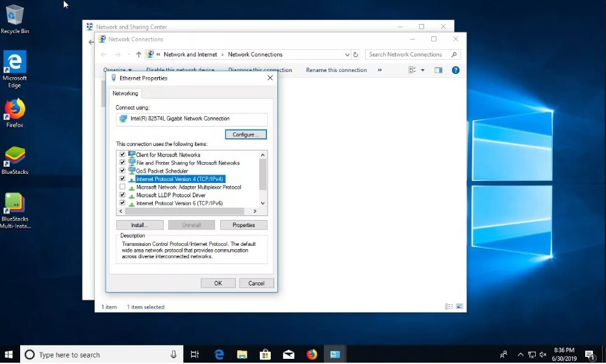
Task: Uncheck Client for Microsoft Networks
Action: (122, 154)
